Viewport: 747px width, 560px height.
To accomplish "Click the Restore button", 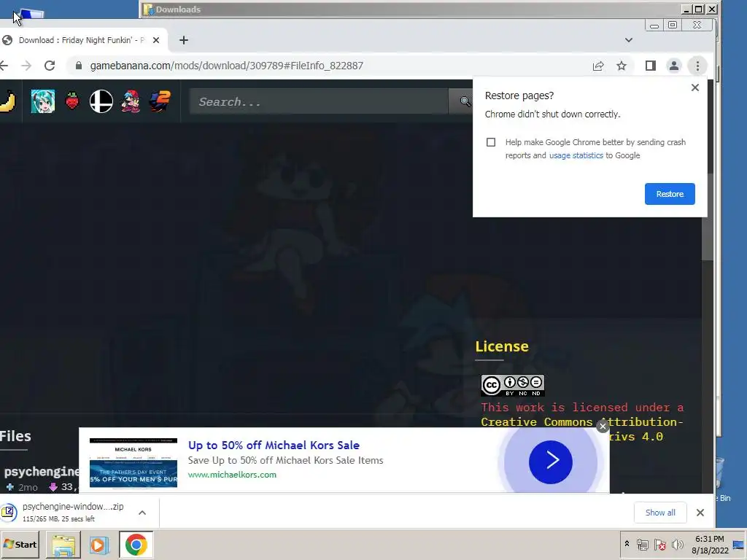I will pos(670,194).
